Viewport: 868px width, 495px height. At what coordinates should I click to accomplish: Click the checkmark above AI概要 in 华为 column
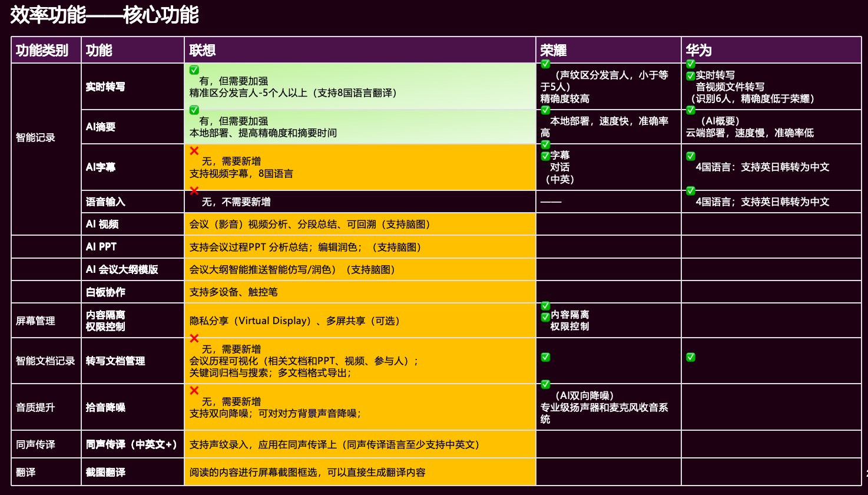click(691, 110)
